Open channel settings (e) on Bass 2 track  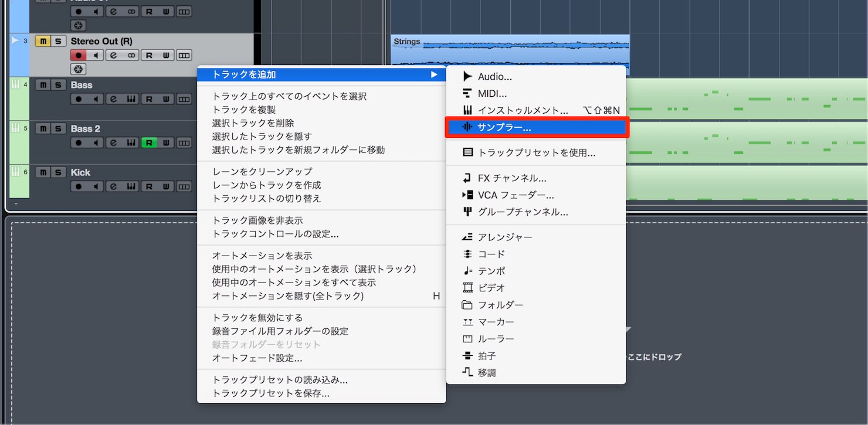click(113, 142)
